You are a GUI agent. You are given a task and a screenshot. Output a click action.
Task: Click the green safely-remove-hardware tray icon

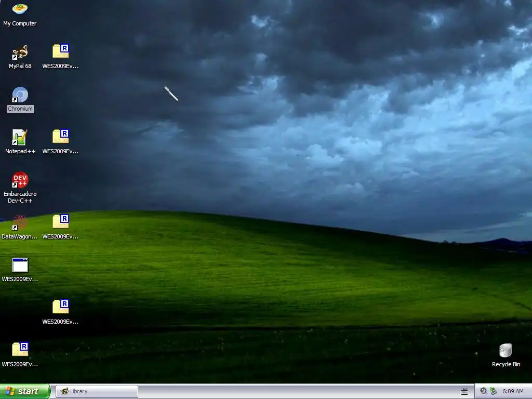click(493, 391)
